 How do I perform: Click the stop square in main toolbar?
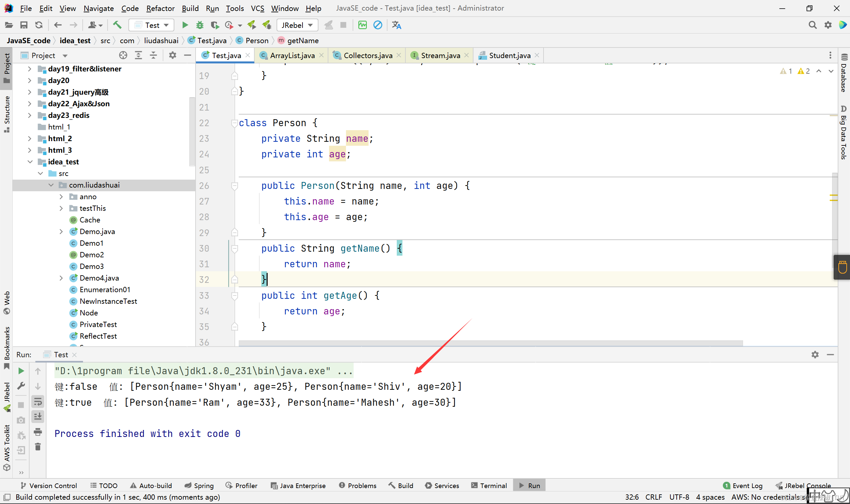point(343,25)
